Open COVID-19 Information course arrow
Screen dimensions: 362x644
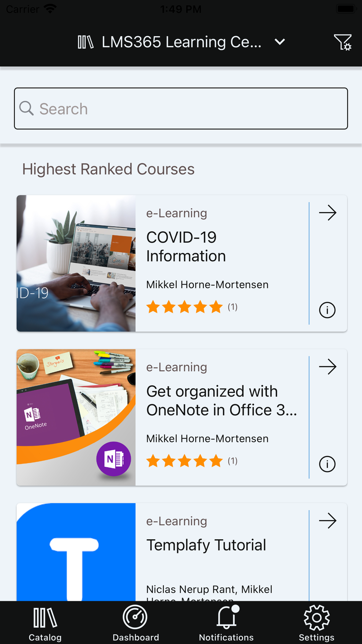tap(327, 213)
